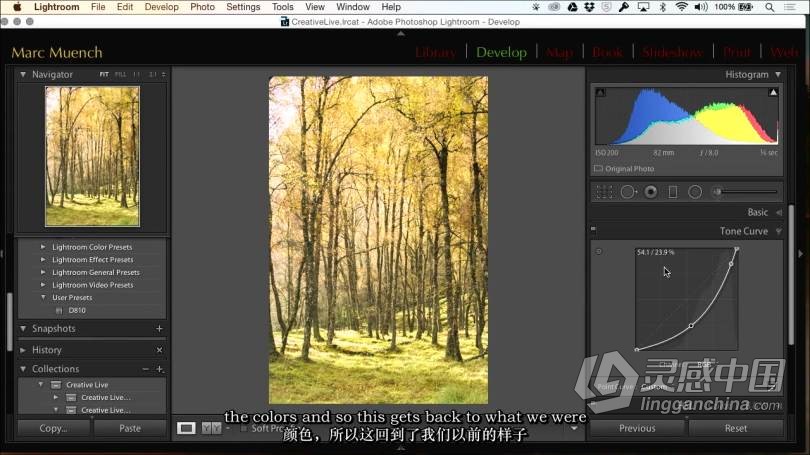Open the Photo menu
Viewport: 810px width, 455px height.
[202, 7]
